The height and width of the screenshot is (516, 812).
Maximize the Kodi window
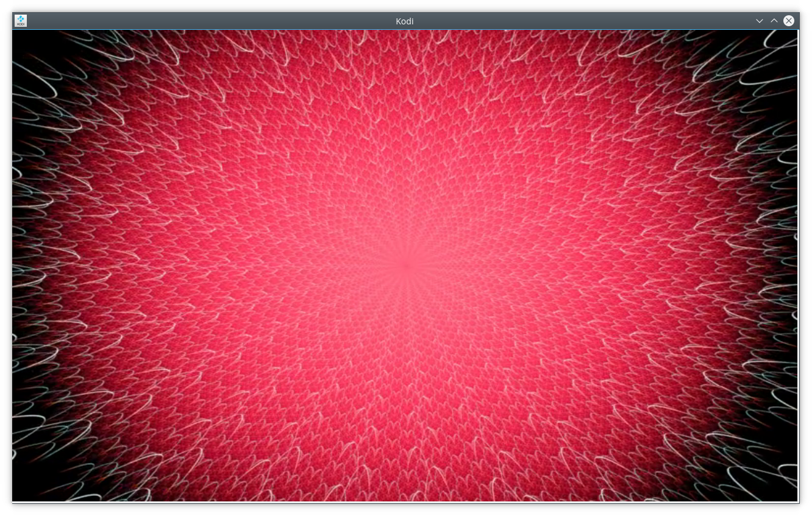click(x=774, y=21)
